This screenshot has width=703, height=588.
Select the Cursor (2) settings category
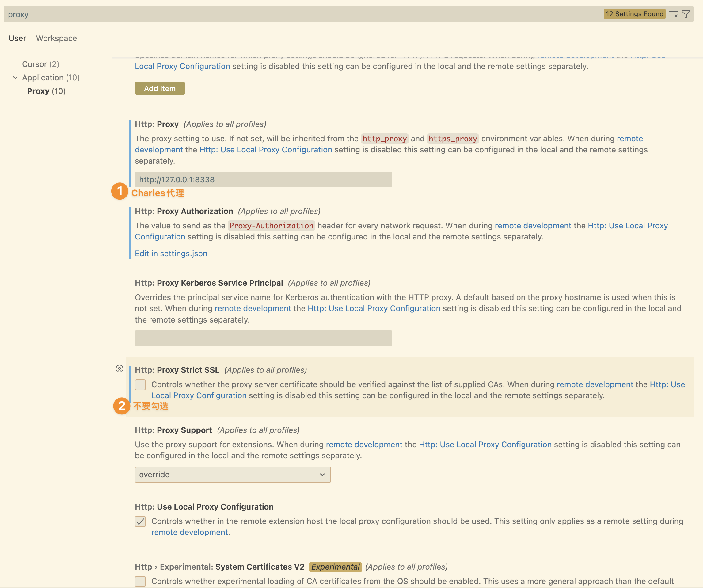coord(40,64)
